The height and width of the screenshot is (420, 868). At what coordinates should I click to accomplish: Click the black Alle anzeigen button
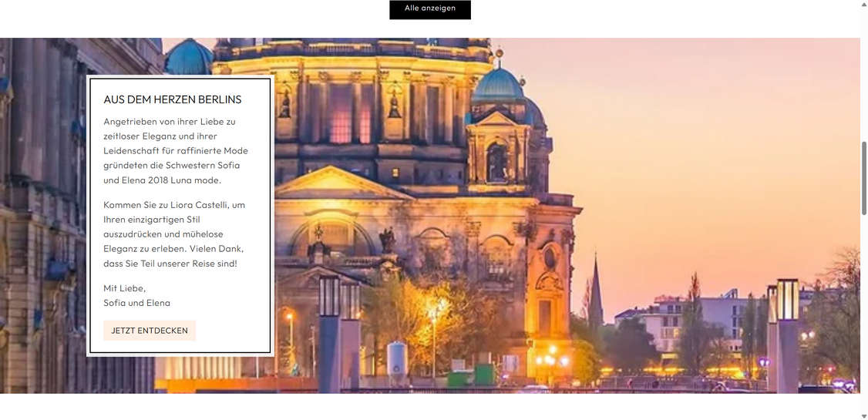pos(429,9)
